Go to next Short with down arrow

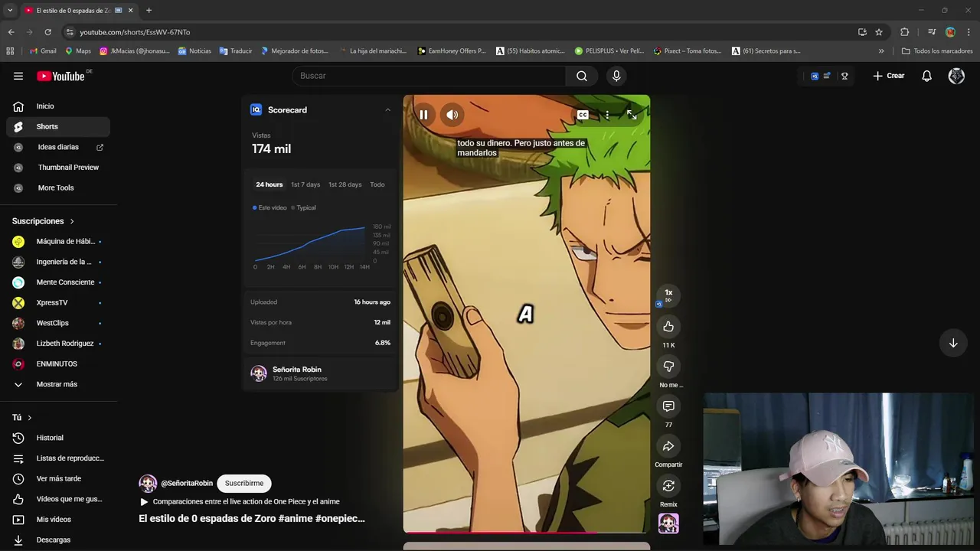tap(953, 343)
